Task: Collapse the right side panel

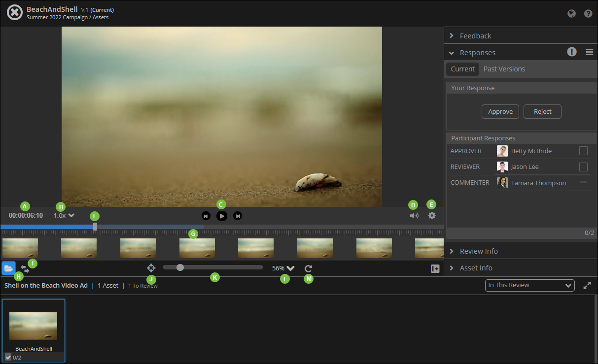Action: coord(435,268)
